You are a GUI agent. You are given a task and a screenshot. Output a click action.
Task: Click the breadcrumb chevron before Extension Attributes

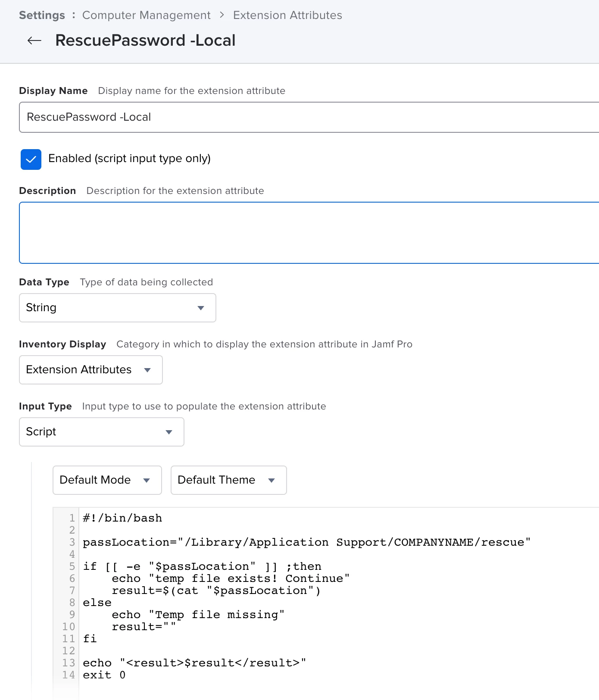(222, 15)
